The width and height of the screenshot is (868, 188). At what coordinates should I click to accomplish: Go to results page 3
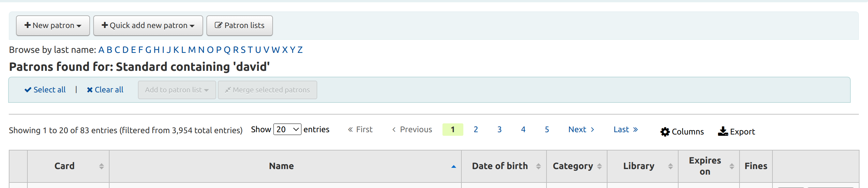point(499,129)
